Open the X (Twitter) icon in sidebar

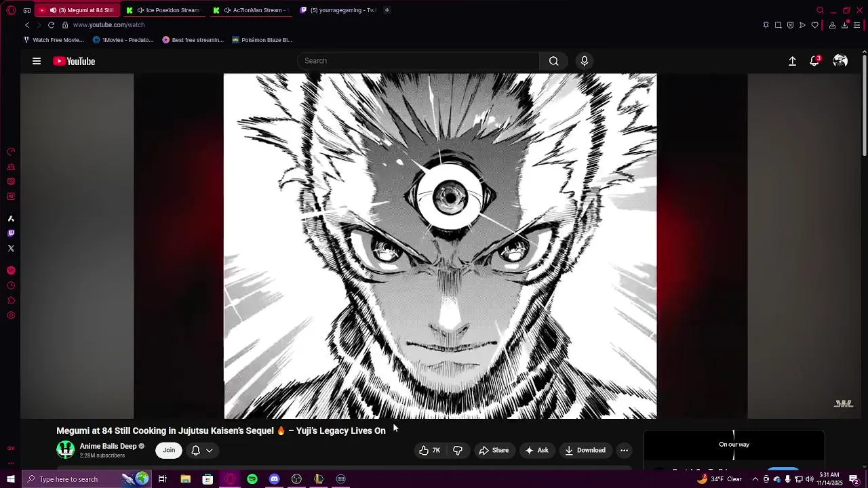11,248
